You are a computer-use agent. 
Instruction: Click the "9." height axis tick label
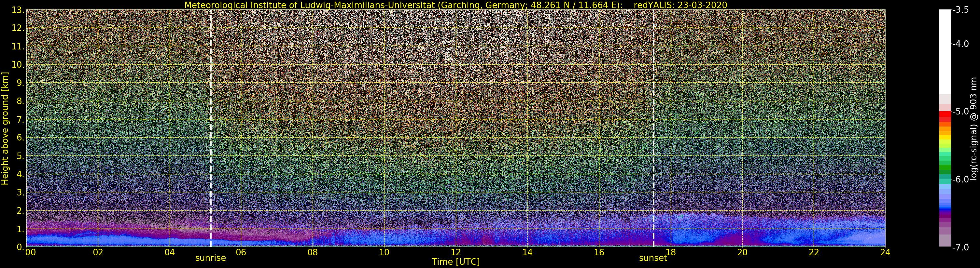tap(20, 83)
